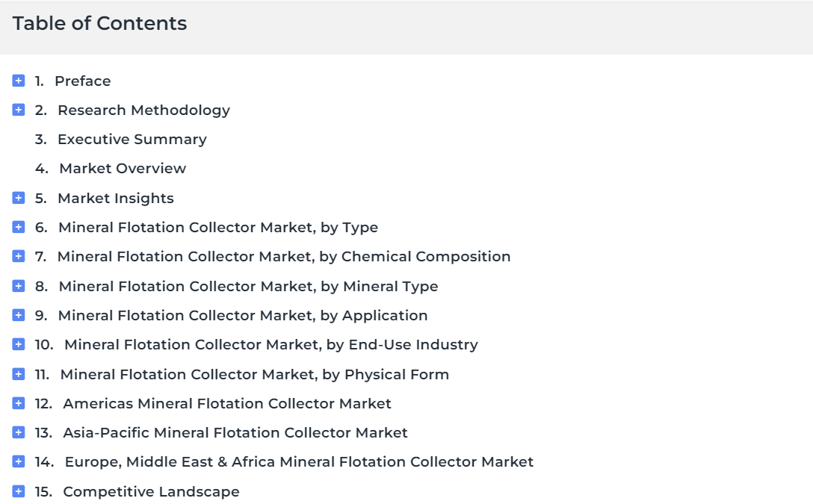Expand Europe, Middle East & Africa plus icon
This screenshot has width=813, height=504.
point(19,461)
